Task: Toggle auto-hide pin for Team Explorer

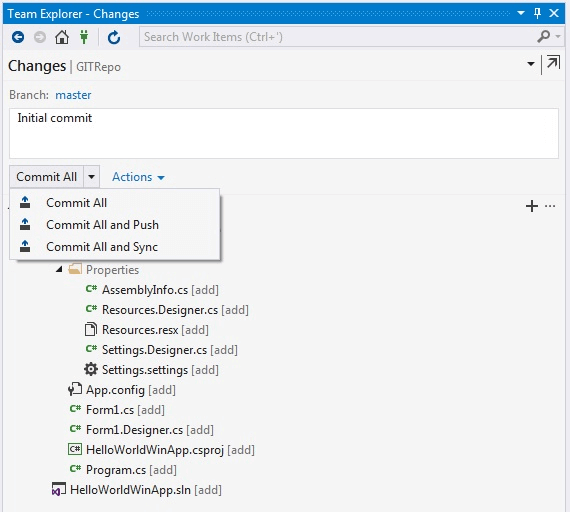Action: (x=537, y=13)
